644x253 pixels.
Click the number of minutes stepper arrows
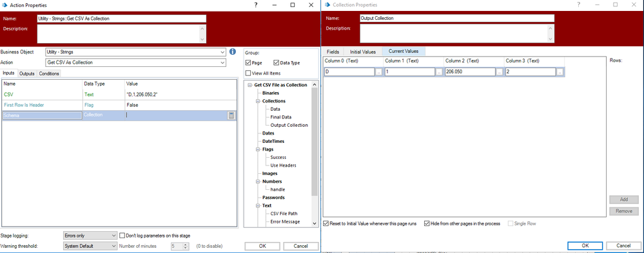[x=186, y=246]
